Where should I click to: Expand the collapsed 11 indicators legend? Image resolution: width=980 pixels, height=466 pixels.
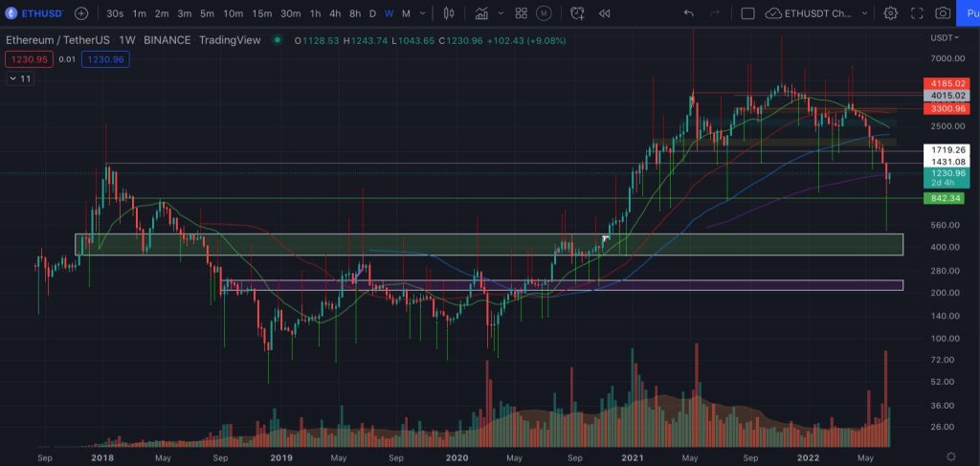tap(20, 78)
